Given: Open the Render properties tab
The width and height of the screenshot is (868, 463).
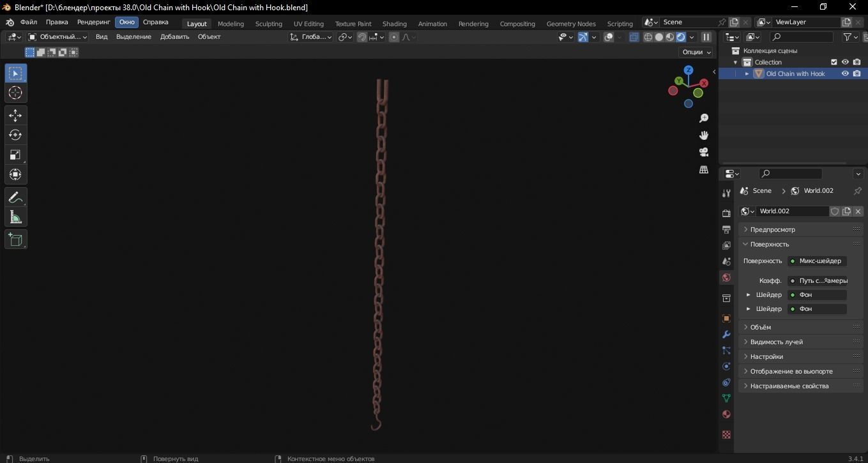Looking at the screenshot, I should click(x=726, y=213).
